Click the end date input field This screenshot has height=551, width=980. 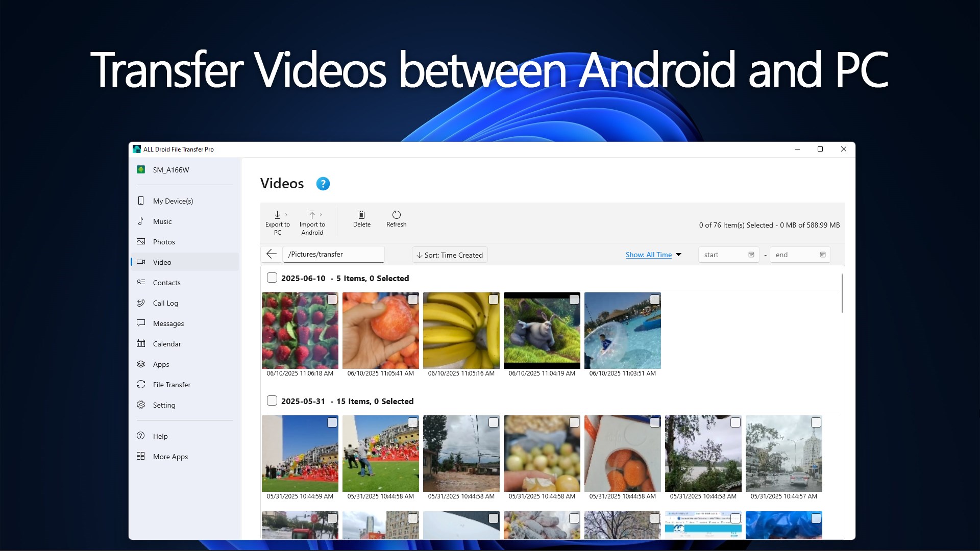coord(800,255)
